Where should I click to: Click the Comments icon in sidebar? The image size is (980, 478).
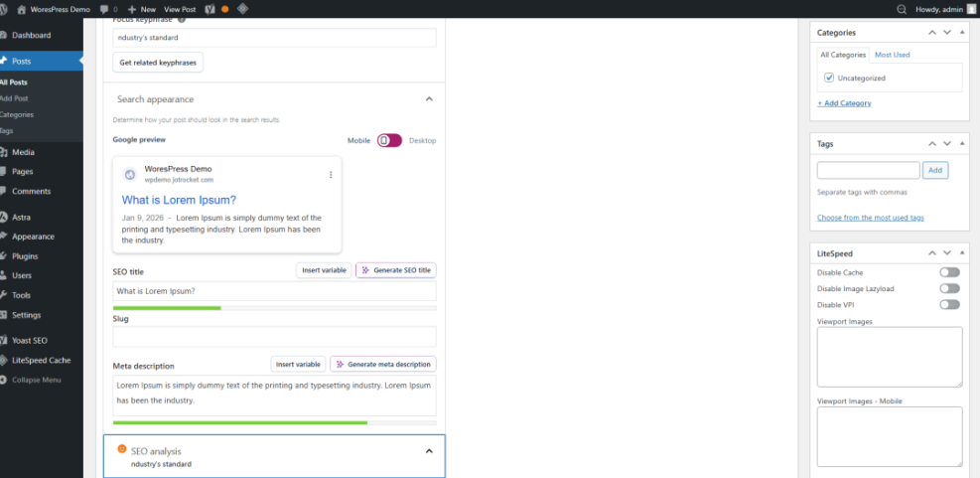tap(4, 192)
